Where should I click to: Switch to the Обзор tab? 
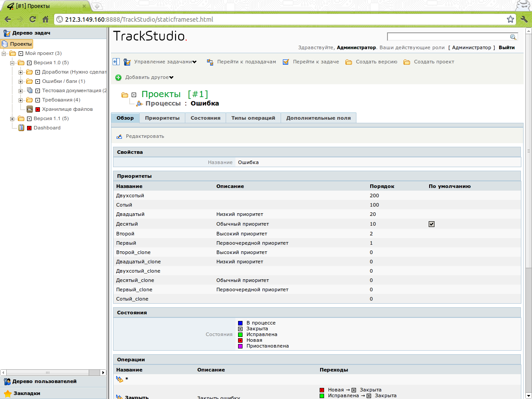coord(125,118)
